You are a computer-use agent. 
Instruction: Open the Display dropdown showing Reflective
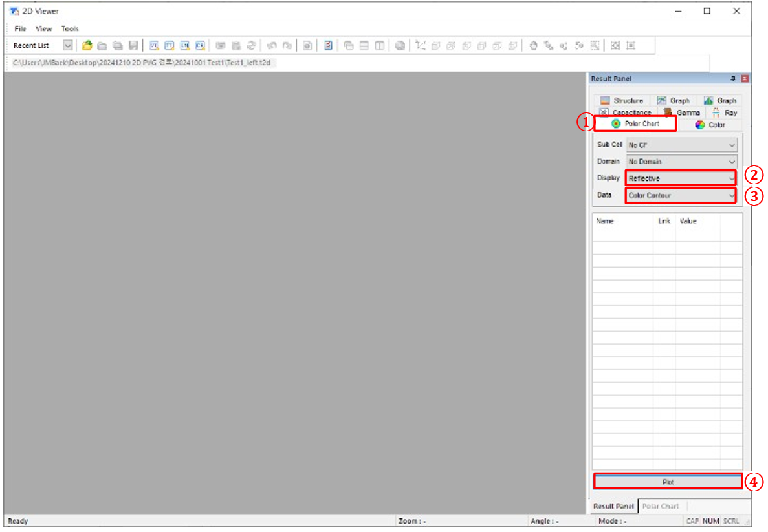(x=681, y=178)
